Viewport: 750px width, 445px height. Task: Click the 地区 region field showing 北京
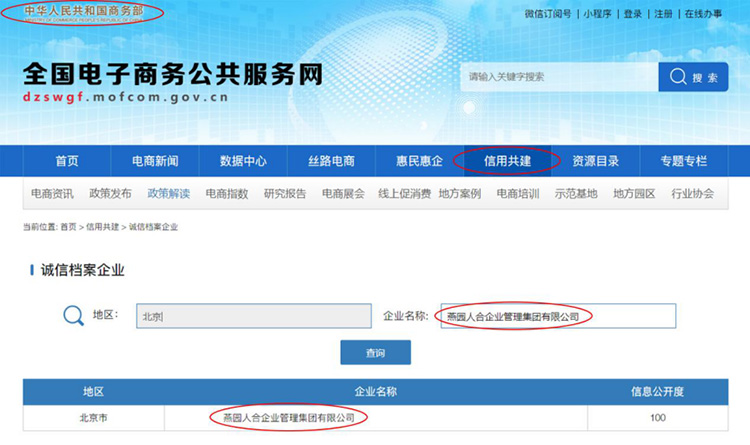click(x=254, y=316)
